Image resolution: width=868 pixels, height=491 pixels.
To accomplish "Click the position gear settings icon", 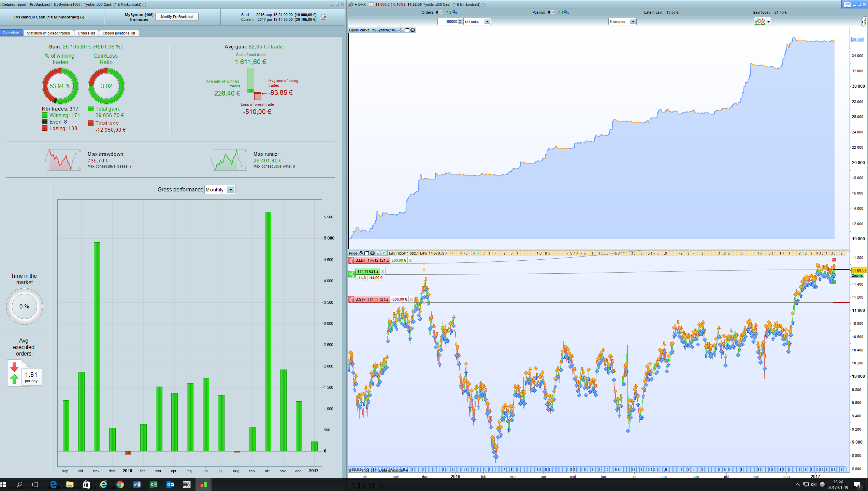I will [x=566, y=12].
